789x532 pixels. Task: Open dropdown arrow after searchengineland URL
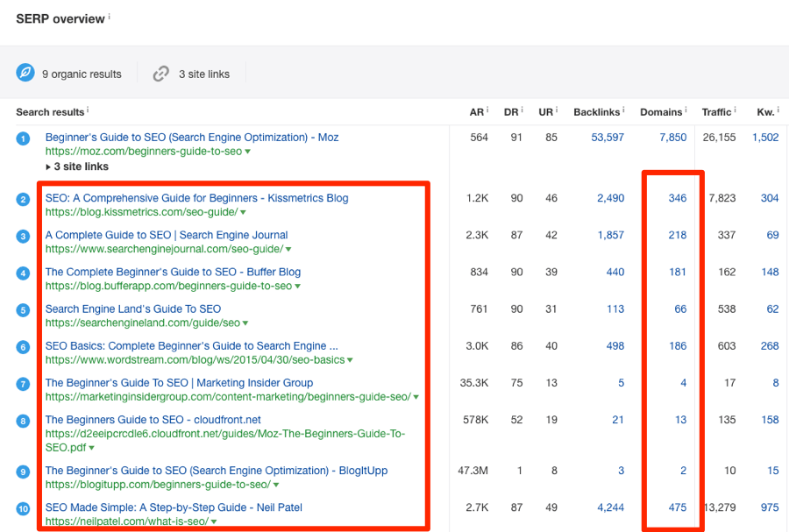pyautogui.click(x=245, y=323)
